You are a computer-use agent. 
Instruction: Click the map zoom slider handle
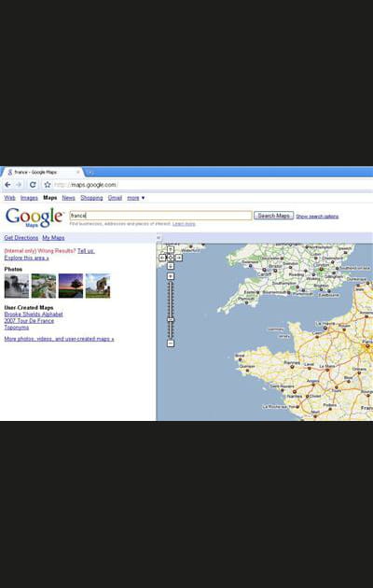[171, 319]
